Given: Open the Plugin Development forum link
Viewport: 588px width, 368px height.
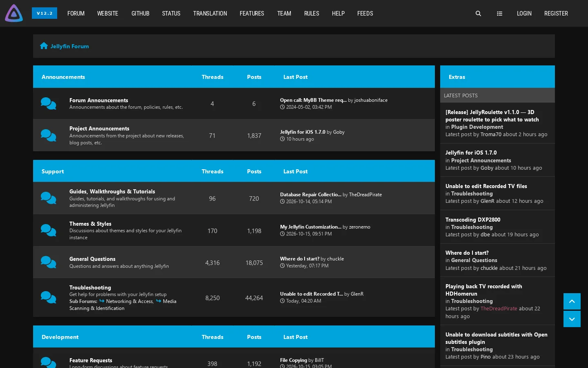Looking at the screenshot, I should 477,127.
